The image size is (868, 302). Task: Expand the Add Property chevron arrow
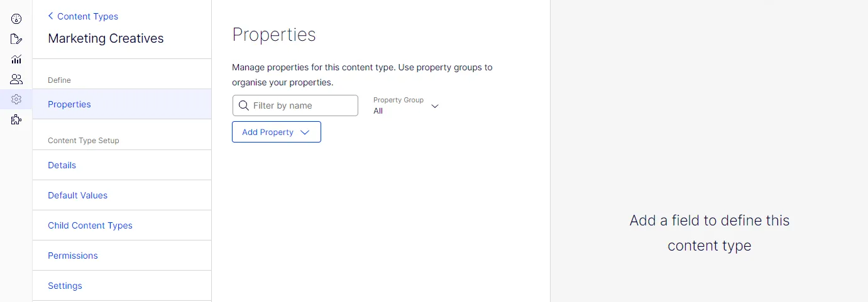point(305,132)
